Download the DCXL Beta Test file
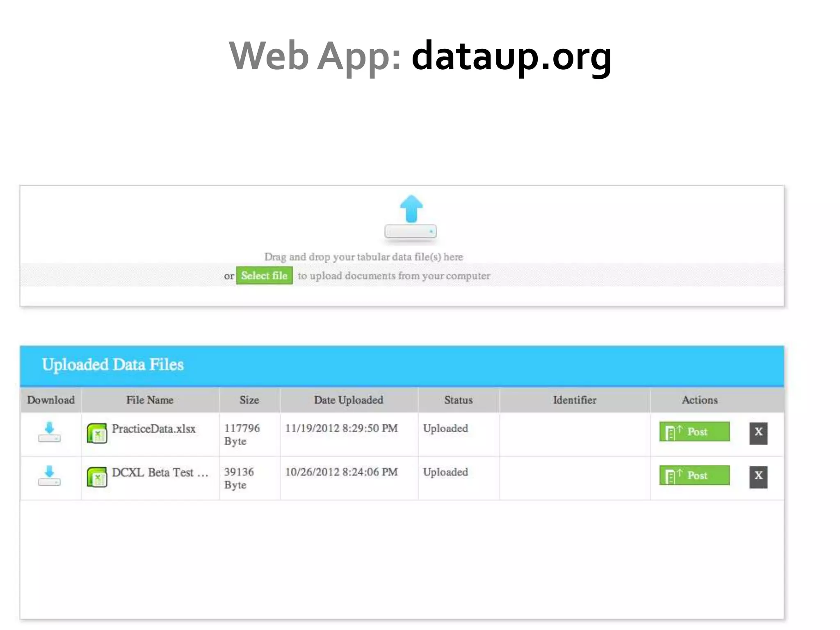 (49, 476)
